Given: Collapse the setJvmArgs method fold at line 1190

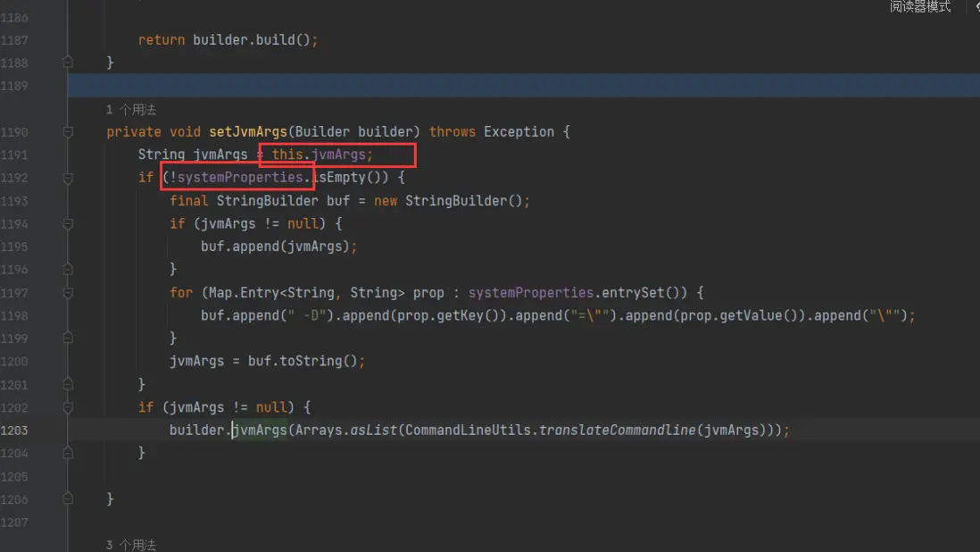Looking at the screenshot, I should click(68, 132).
